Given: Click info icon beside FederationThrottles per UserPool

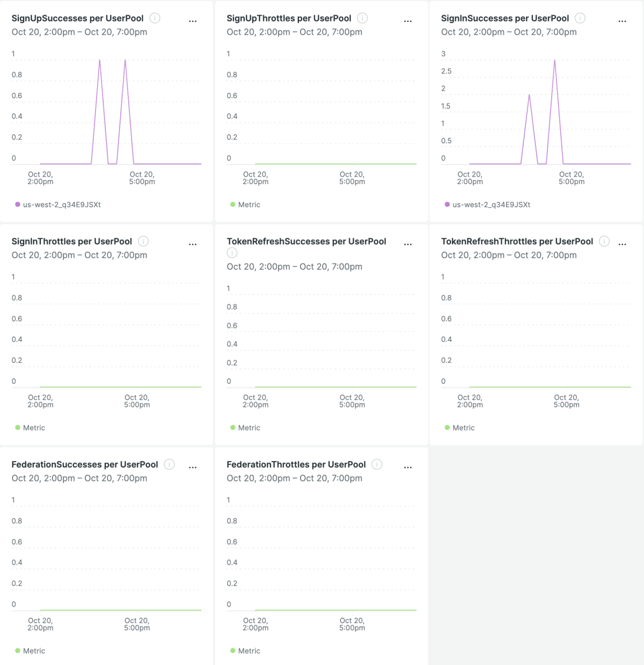Looking at the screenshot, I should pyautogui.click(x=377, y=464).
